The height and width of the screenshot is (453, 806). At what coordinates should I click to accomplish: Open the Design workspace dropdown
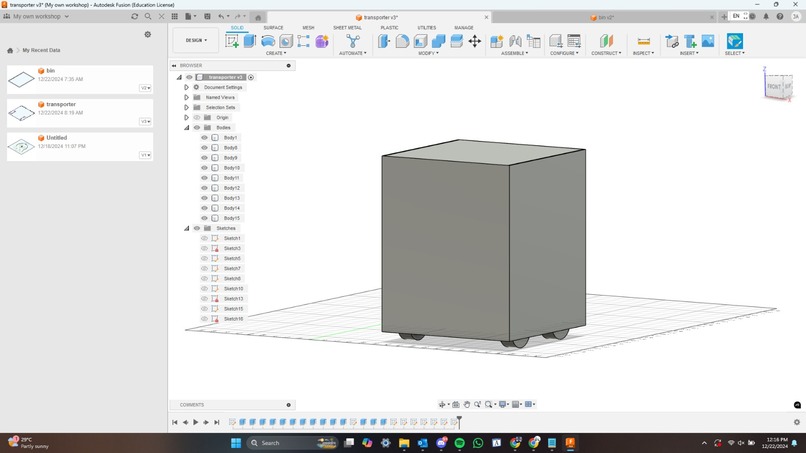pyautogui.click(x=196, y=40)
